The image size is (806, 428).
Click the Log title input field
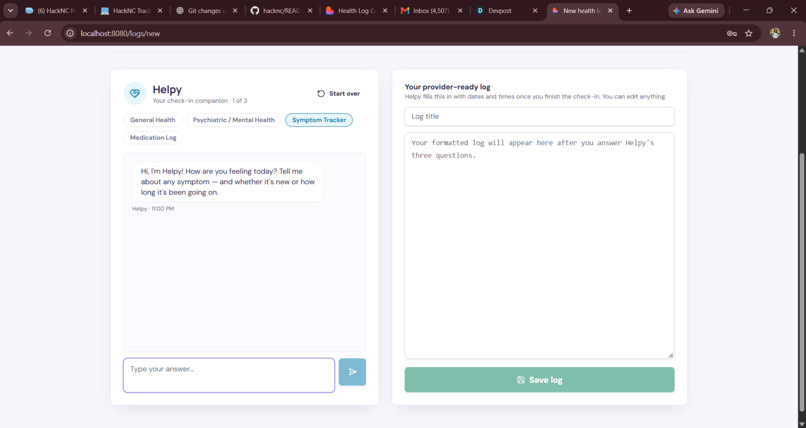[539, 116]
